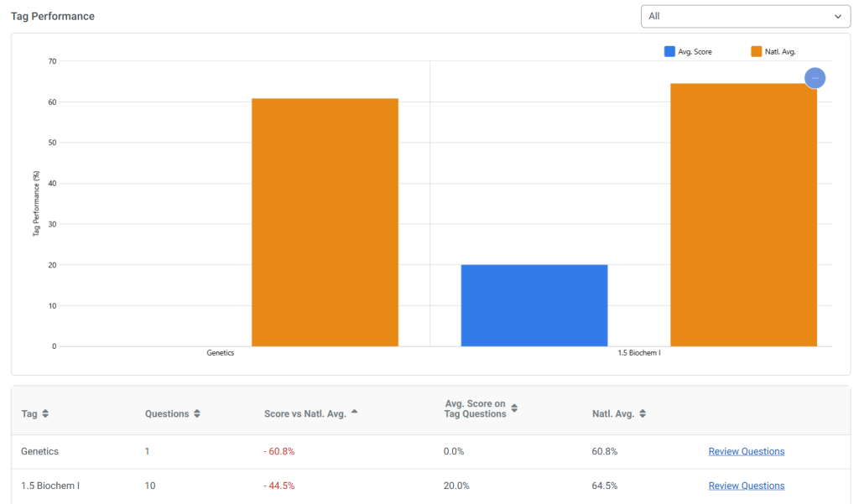The height and width of the screenshot is (504, 859).
Task: Select the Genetics orange national average bar
Action: pos(325,222)
